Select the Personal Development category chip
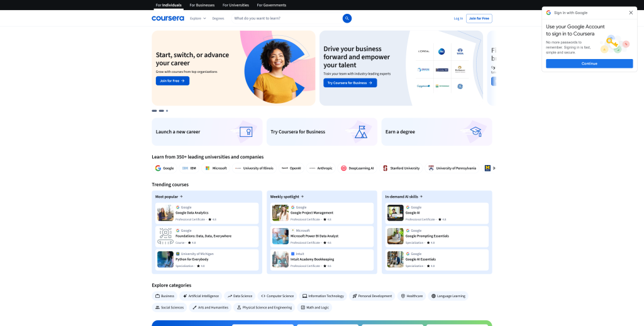This screenshot has width=644, height=326. 372,296
